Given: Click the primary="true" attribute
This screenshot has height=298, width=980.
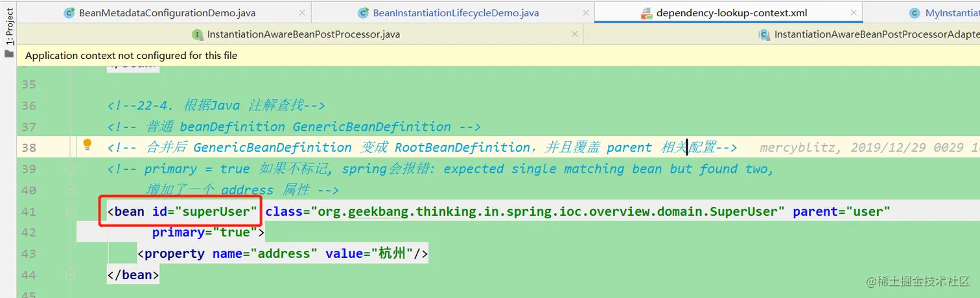Looking at the screenshot, I should tap(205, 233).
